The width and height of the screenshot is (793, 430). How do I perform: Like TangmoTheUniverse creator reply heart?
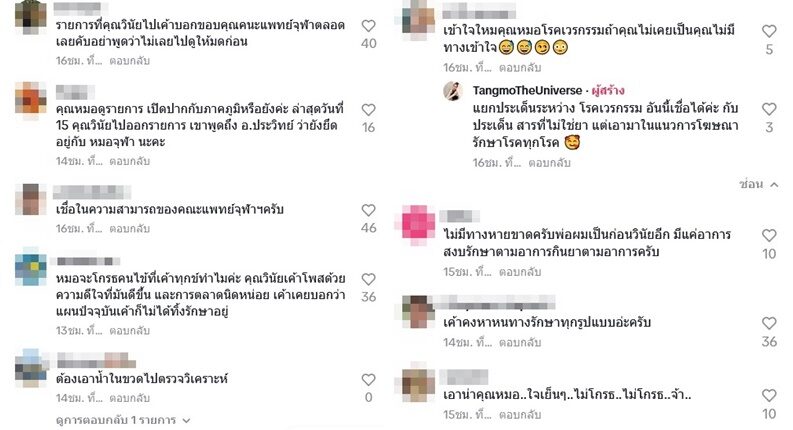(769, 109)
